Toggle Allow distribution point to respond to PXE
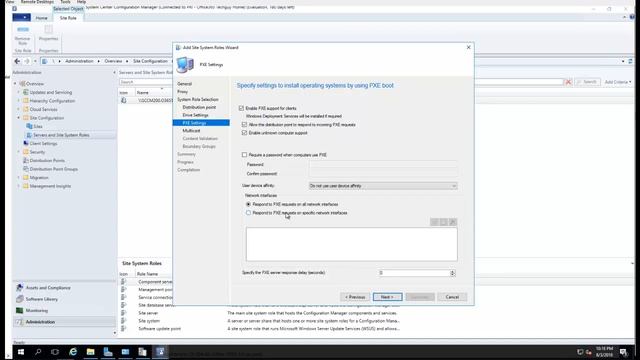Viewport: 640px width, 360px height. (x=244, y=124)
